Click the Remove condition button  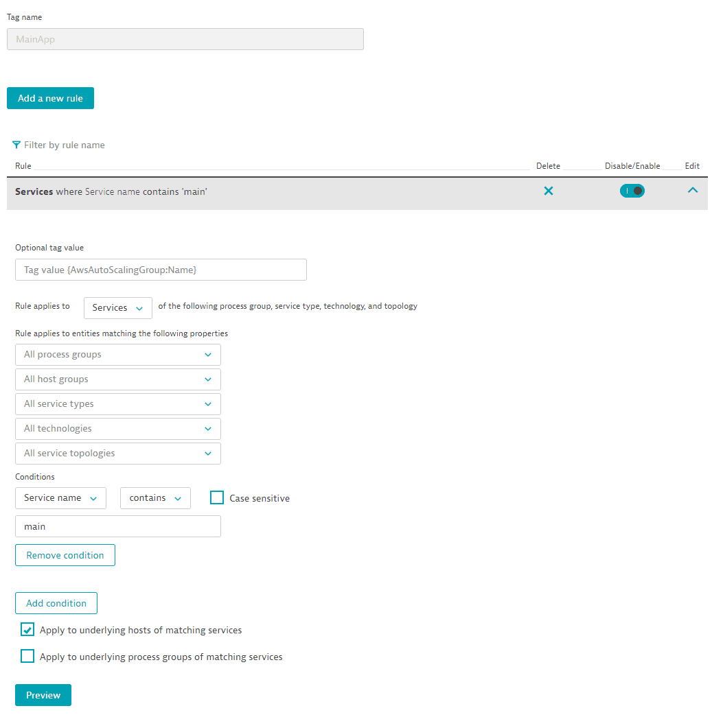coord(65,555)
